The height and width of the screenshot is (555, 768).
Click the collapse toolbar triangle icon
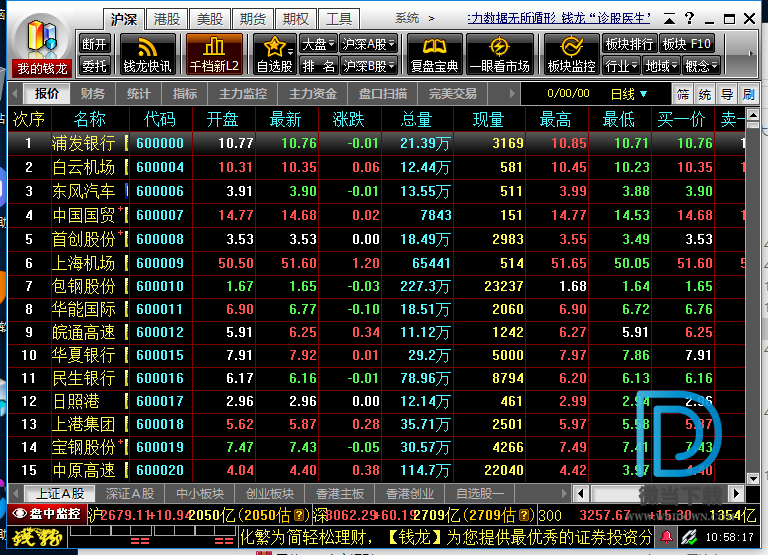point(669,19)
